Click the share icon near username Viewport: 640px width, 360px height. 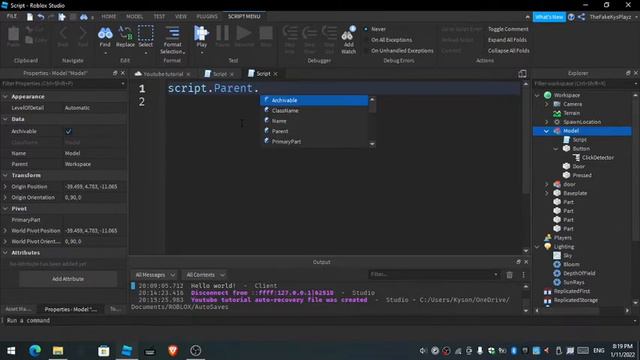pyautogui.click(x=582, y=17)
